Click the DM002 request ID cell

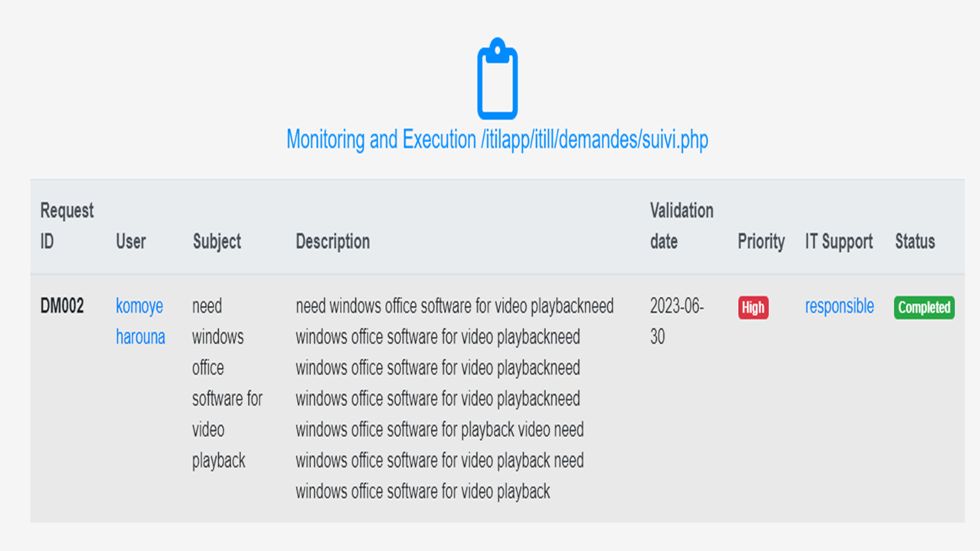62,306
